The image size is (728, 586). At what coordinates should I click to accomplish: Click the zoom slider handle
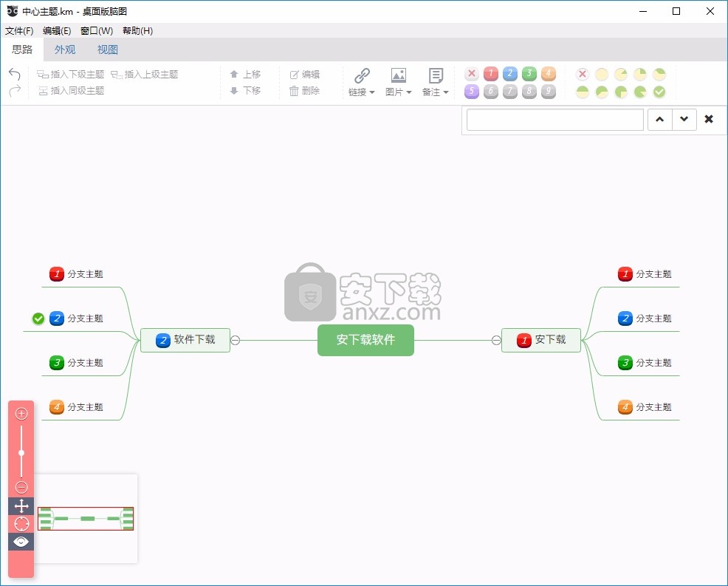pos(21,453)
